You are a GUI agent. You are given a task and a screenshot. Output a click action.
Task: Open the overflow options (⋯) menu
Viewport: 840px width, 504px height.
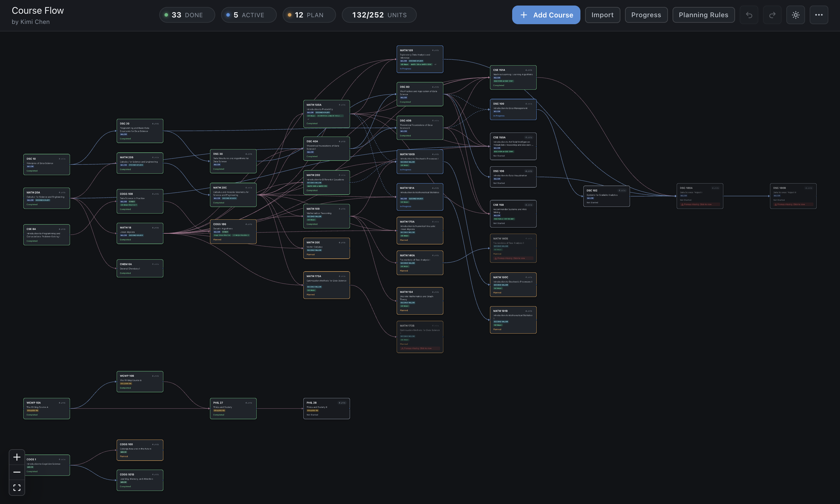pos(819,15)
